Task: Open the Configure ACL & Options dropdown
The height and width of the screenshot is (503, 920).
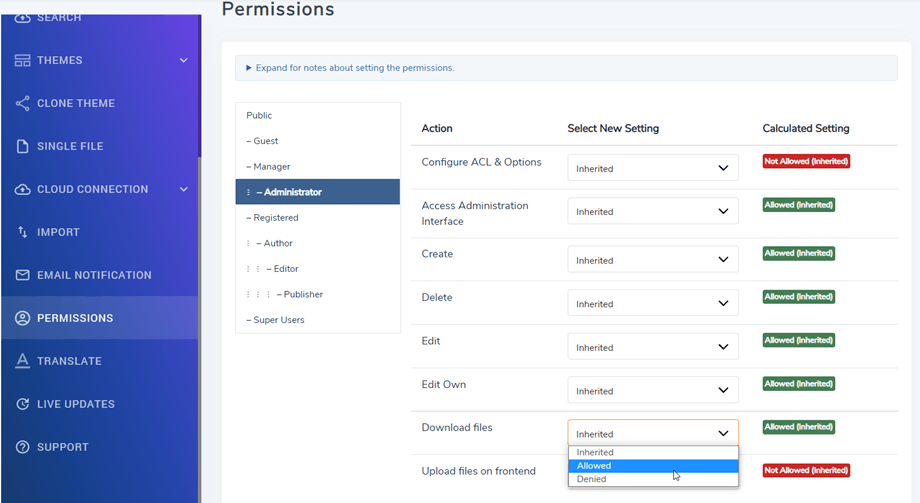Action: tap(652, 168)
